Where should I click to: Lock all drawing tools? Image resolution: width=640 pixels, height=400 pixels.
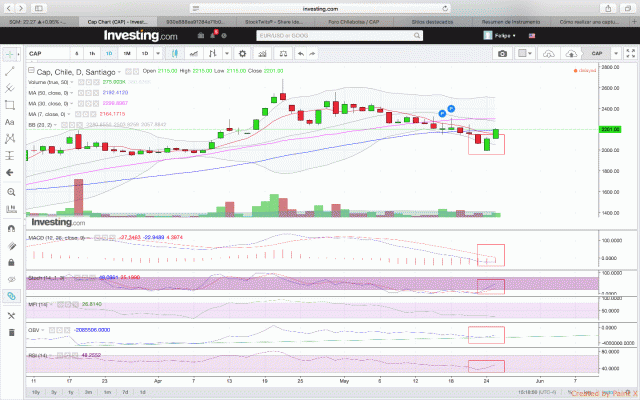pos(11,262)
